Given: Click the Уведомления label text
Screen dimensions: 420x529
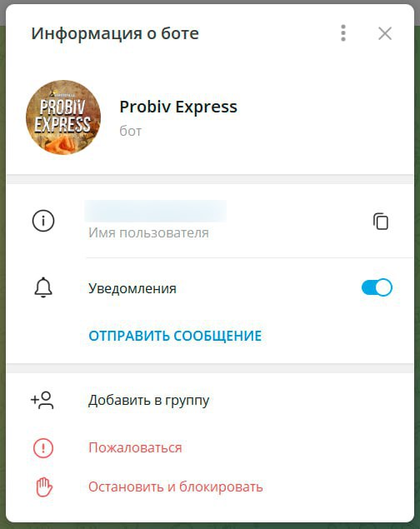Looking at the screenshot, I should click(x=132, y=289).
